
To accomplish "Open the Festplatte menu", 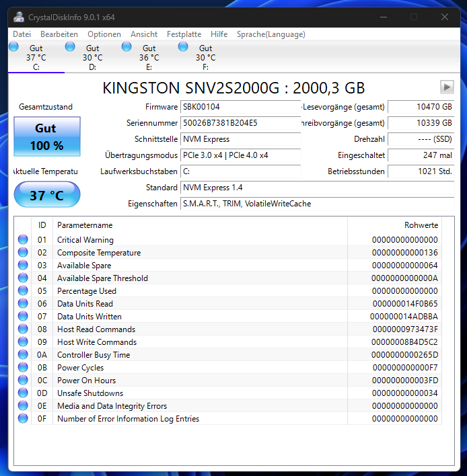I will [184, 34].
